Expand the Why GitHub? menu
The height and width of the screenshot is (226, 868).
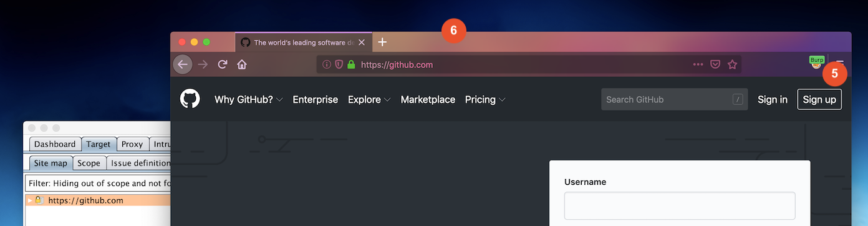(249, 99)
